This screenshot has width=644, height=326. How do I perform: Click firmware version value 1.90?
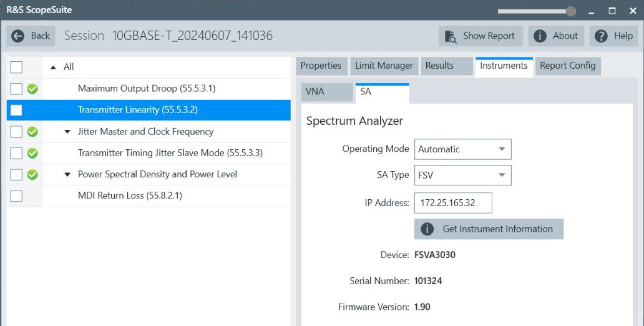pos(422,307)
